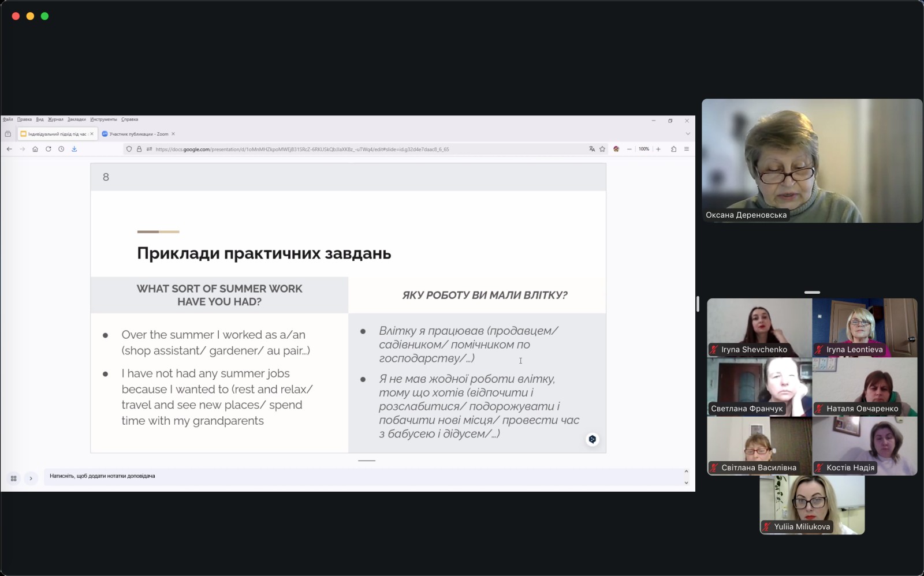The height and width of the screenshot is (576, 924).
Task: Click the browser Home icon
Action: pos(35,149)
